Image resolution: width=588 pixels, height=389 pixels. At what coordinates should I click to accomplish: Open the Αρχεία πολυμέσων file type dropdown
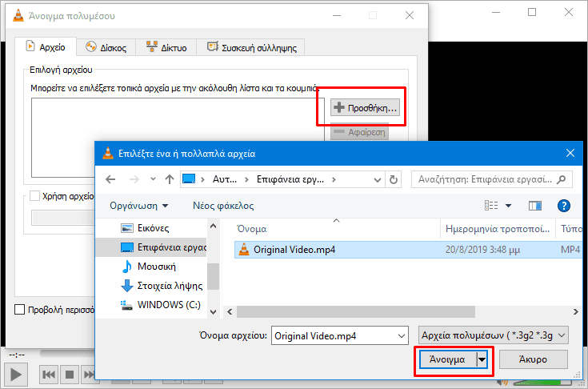click(493, 335)
